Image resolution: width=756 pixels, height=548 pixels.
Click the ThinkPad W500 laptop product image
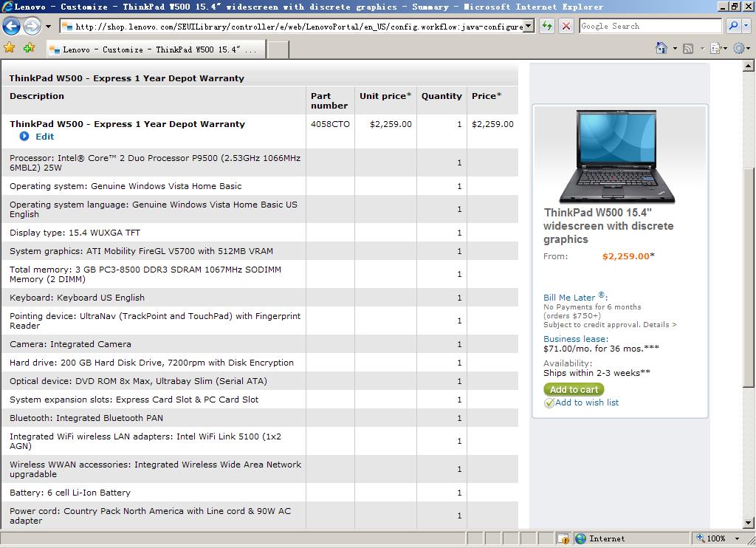click(617, 157)
